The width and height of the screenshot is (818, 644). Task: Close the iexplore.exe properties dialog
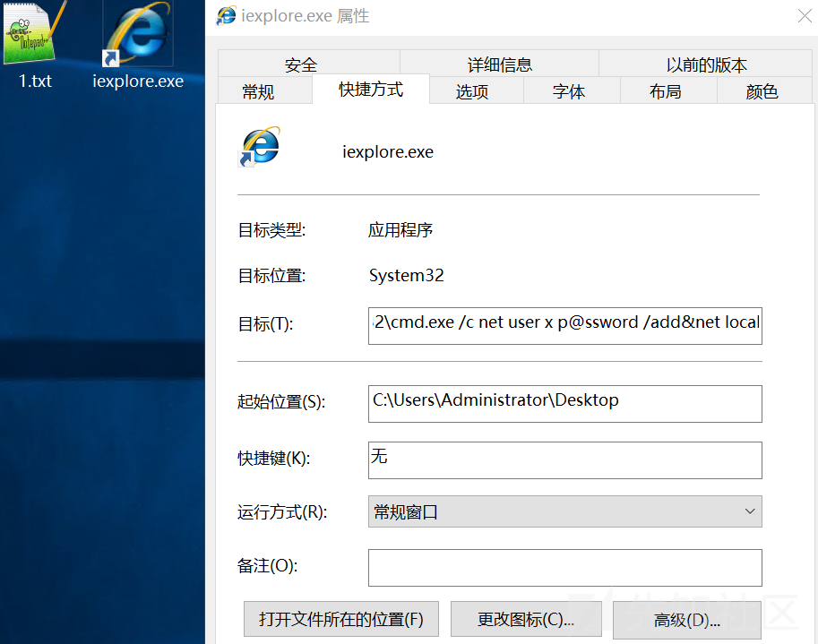point(805,16)
